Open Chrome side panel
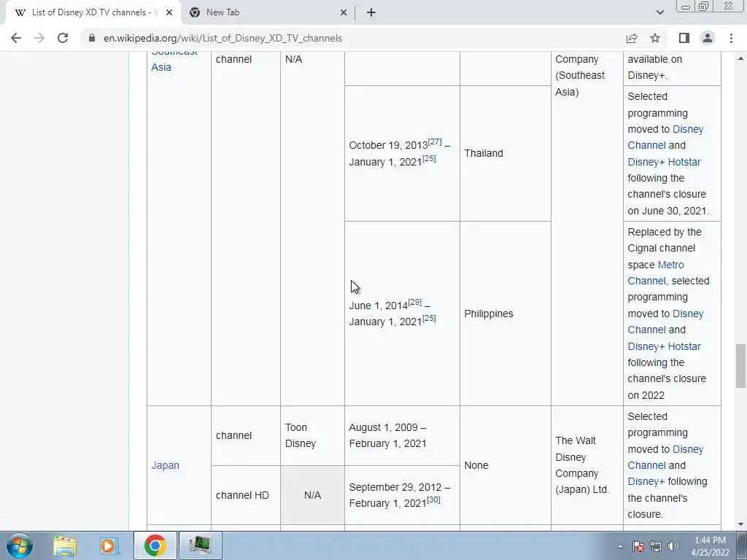The height and width of the screenshot is (560, 747). [x=684, y=38]
